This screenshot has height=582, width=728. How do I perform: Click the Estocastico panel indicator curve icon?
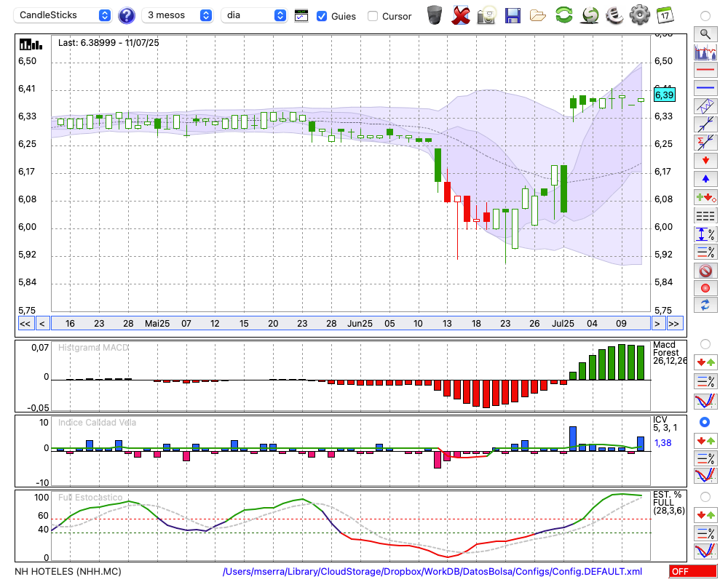click(x=705, y=551)
